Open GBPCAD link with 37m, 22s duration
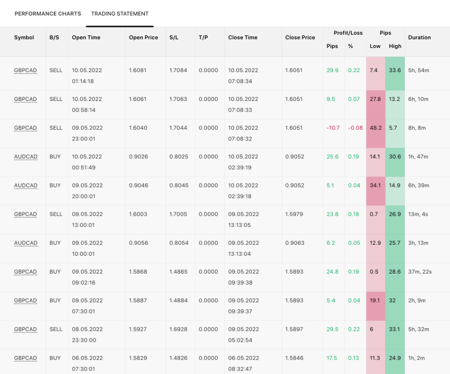The width and height of the screenshot is (450, 374). [x=25, y=272]
